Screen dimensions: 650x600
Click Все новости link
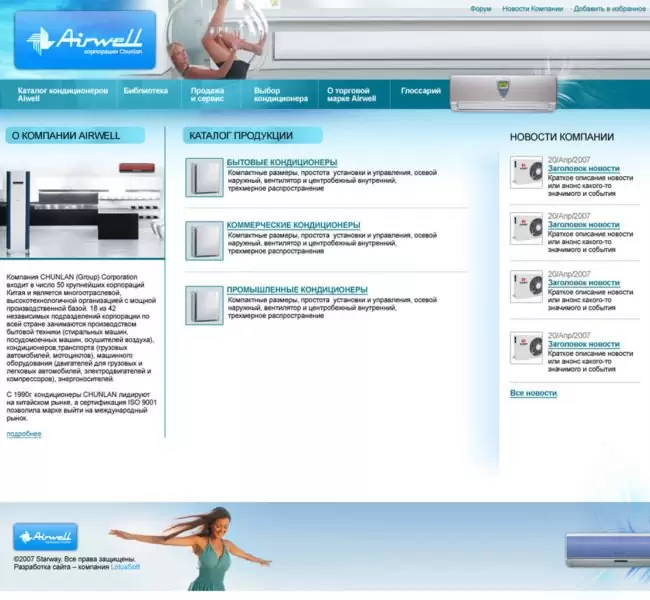coord(534,393)
